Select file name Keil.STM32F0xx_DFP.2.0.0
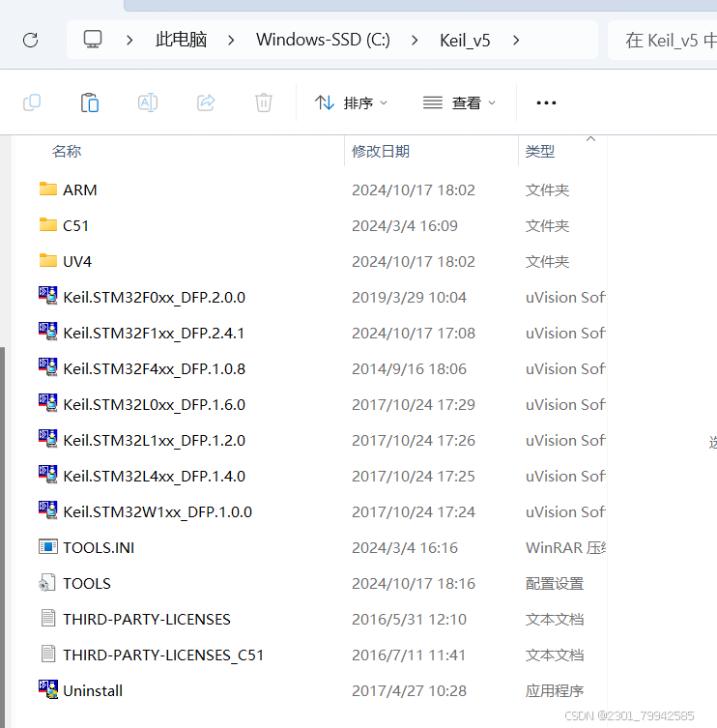 point(154,297)
